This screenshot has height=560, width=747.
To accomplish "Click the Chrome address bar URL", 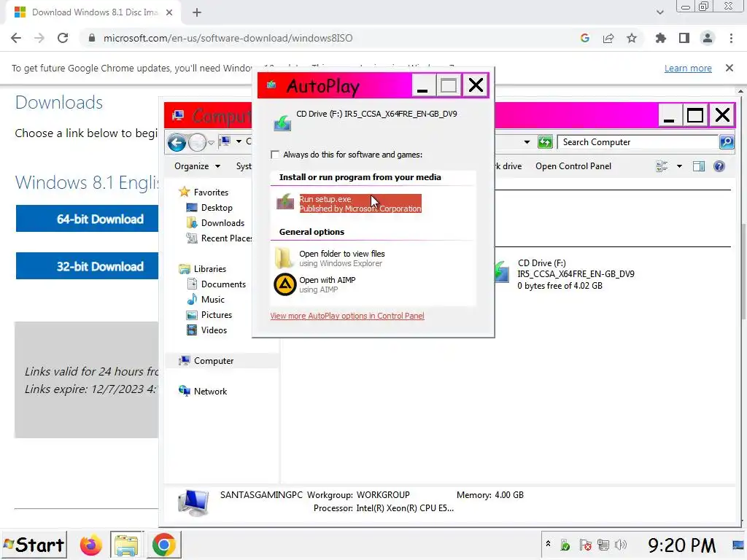I will (228, 38).
